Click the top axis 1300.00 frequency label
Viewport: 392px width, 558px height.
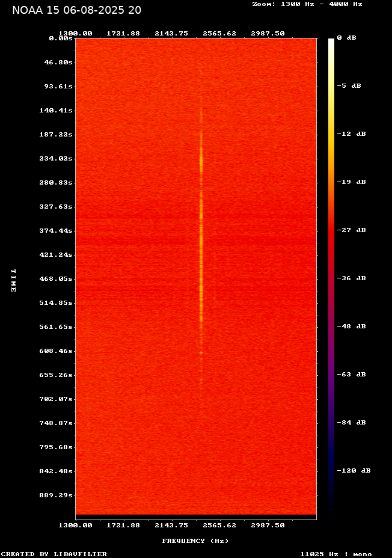tap(75, 34)
